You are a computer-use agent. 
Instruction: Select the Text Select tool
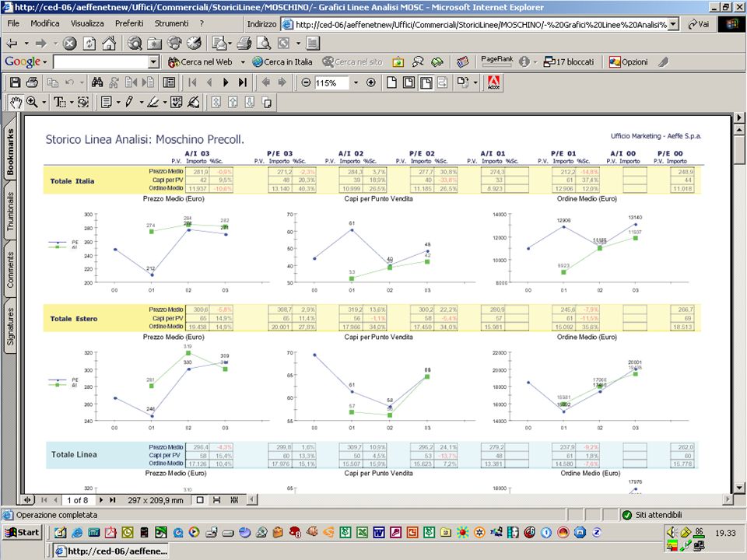(60, 102)
